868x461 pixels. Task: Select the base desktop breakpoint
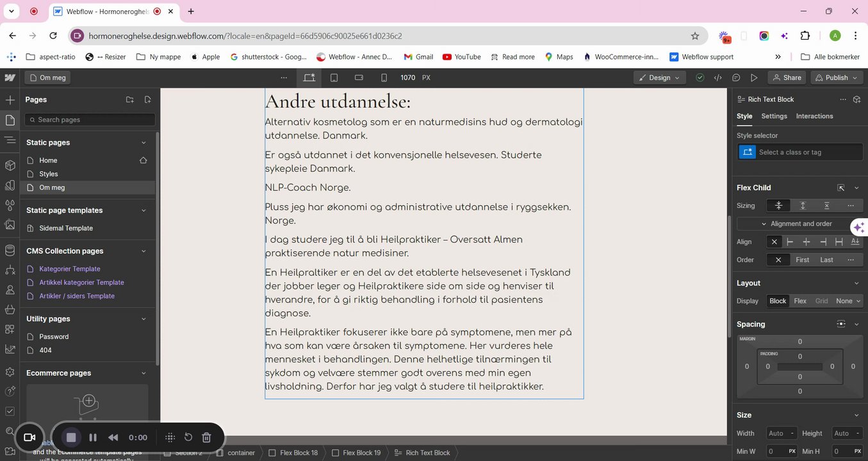pyautogui.click(x=309, y=77)
